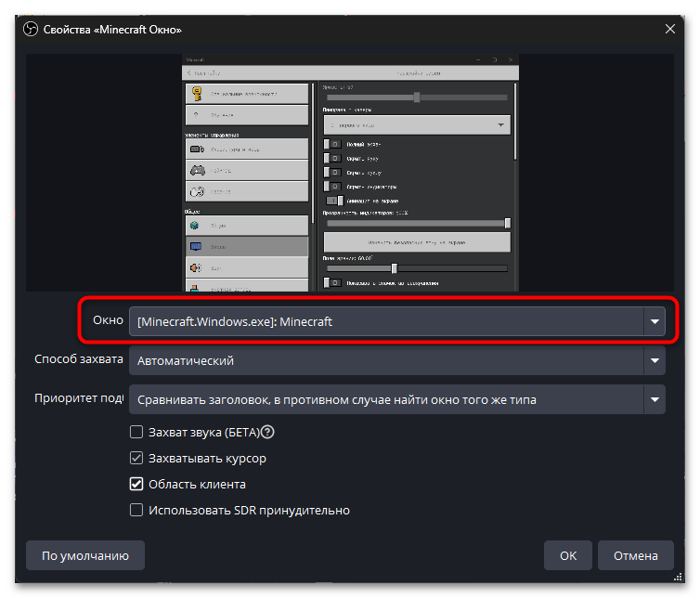Close the Свойства dialog window

669,29
